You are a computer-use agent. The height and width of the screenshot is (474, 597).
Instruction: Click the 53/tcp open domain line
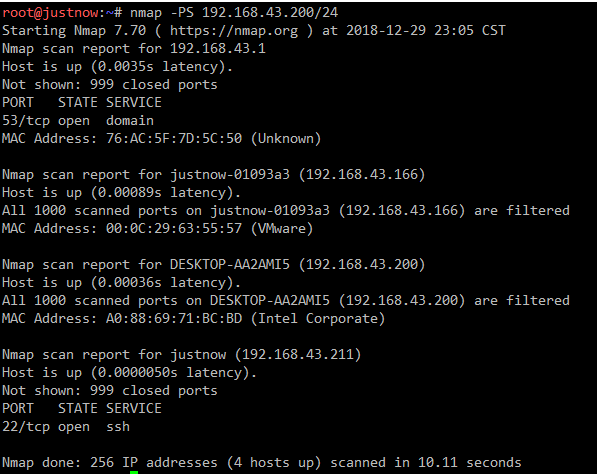(x=78, y=121)
